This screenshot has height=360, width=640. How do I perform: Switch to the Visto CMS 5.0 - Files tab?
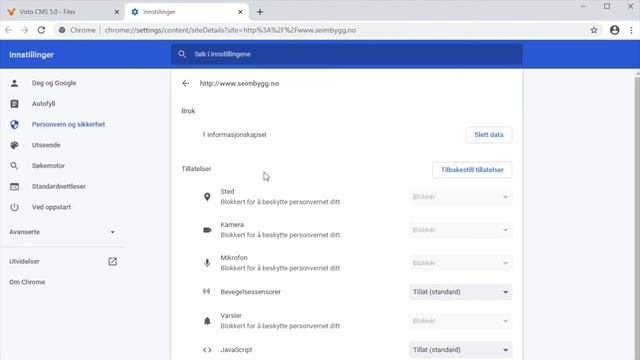click(62, 12)
